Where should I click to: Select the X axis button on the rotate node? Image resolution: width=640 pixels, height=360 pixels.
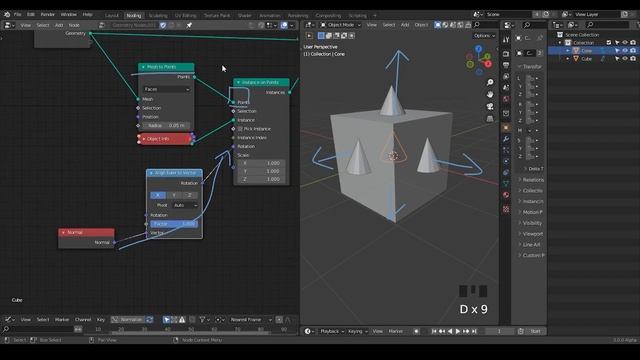pos(158,195)
